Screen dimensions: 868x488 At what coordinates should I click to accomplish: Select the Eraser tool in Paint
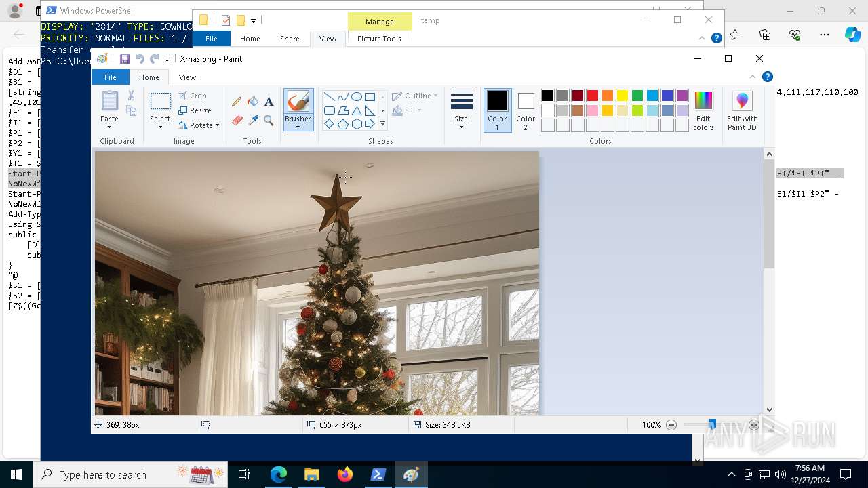[237, 121]
